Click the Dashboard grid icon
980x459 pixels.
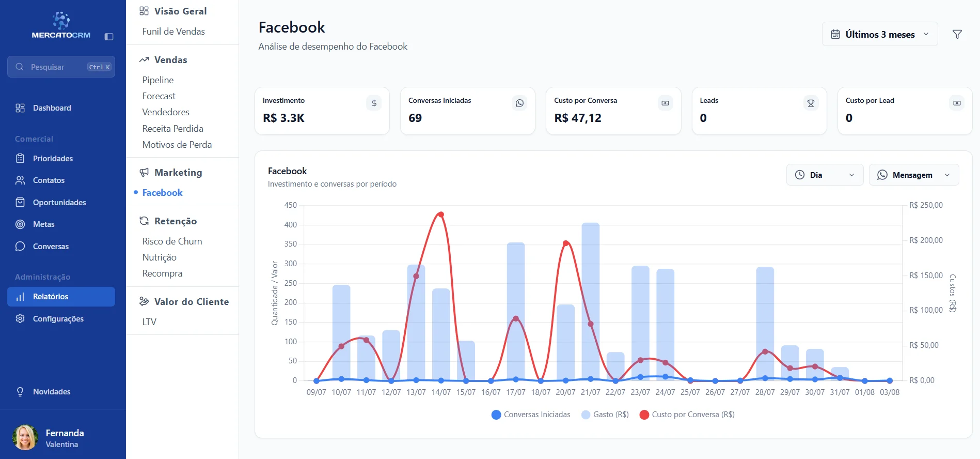[x=20, y=108]
